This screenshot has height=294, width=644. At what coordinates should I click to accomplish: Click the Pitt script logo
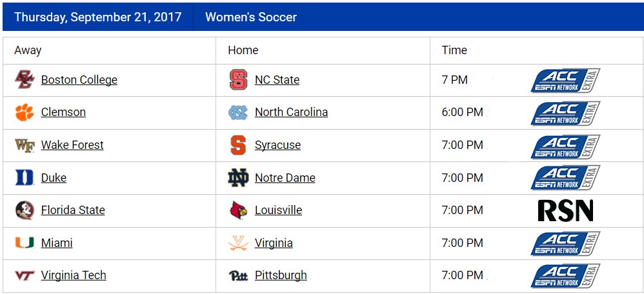tap(238, 275)
